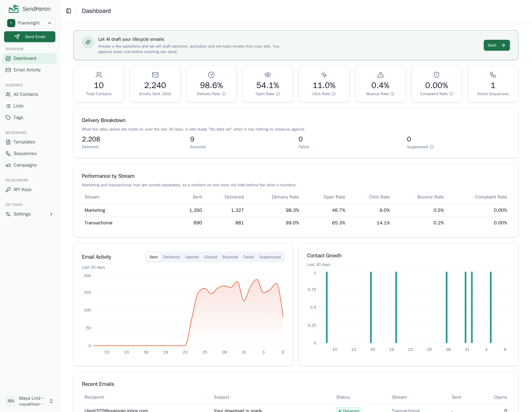Go to Campaigns
The height and width of the screenshot is (412, 532).
pyautogui.click(x=30, y=165)
